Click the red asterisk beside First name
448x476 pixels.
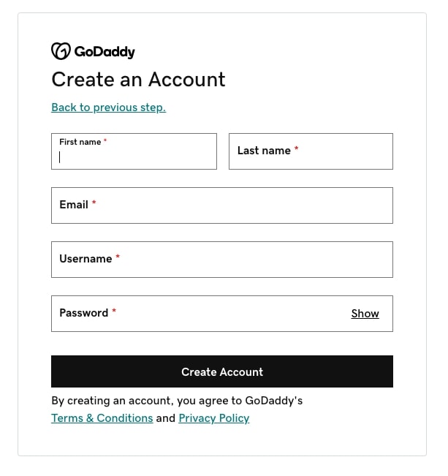click(x=105, y=140)
